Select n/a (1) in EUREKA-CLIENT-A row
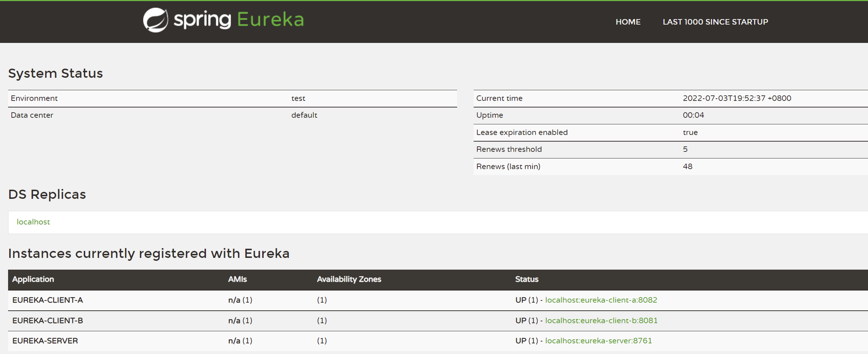 [240, 300]
